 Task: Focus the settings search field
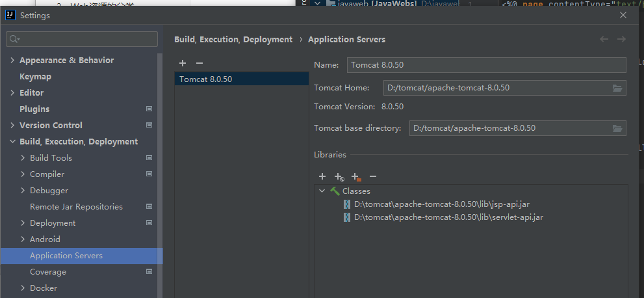[82, 39]
